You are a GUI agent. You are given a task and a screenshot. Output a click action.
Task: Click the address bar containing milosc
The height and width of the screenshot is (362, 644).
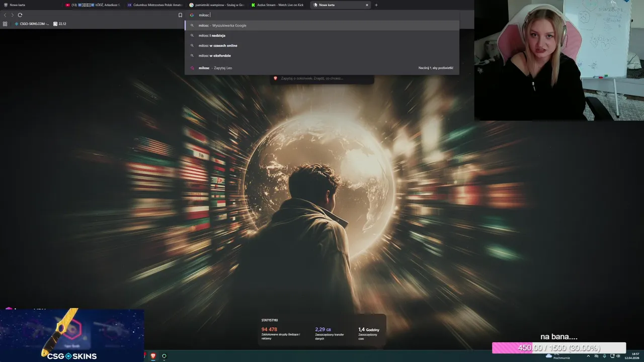(x=322, y=15)
